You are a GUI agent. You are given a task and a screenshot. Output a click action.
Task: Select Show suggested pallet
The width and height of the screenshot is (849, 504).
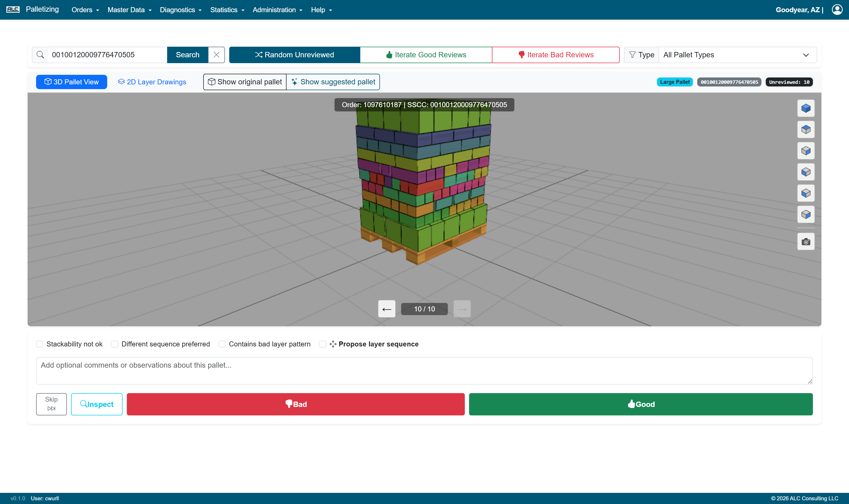[x=333, y=82]
